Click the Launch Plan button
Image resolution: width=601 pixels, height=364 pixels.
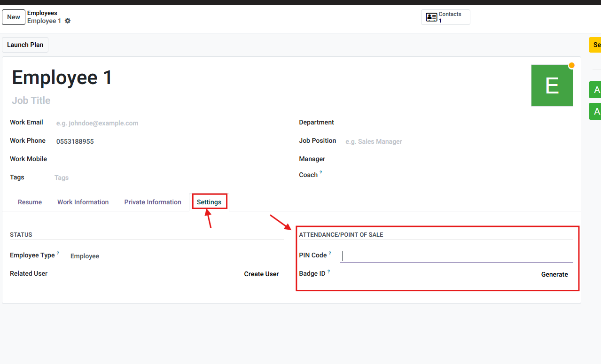(x=25, y=45)
